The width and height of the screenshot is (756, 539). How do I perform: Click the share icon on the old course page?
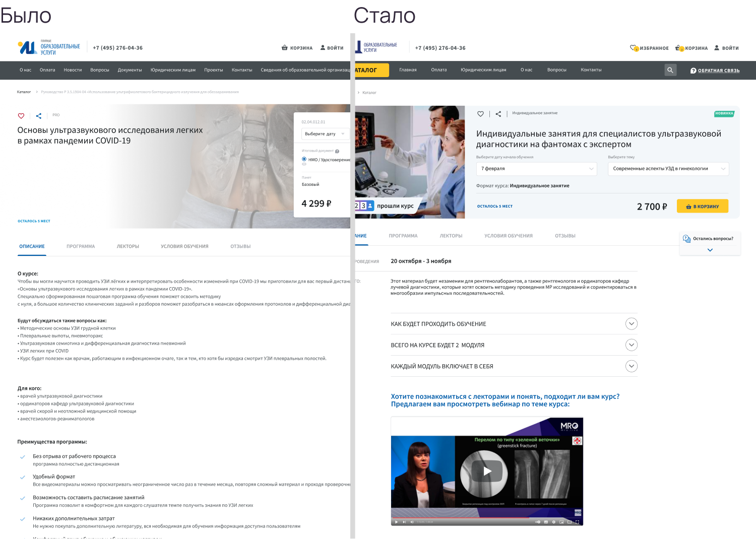coord(39,116)
